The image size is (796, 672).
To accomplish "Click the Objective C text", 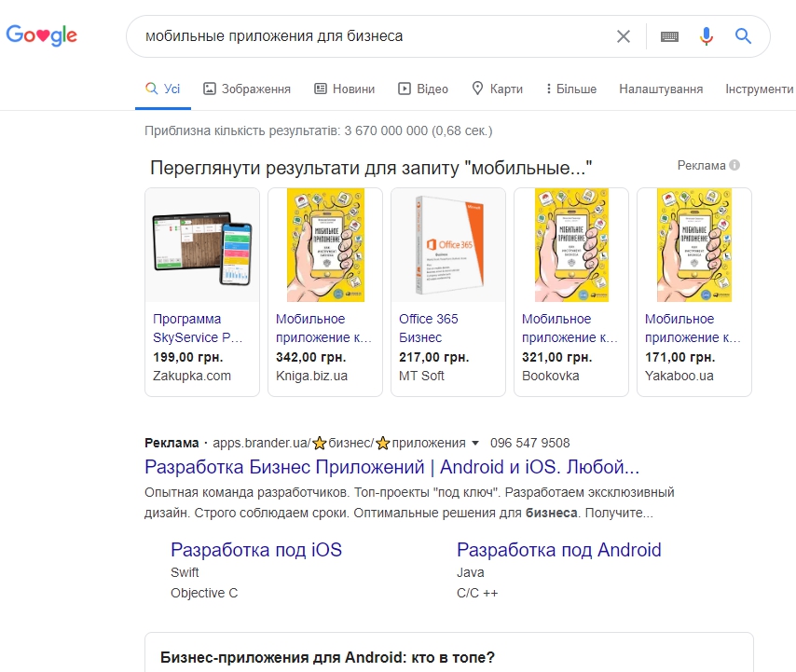I will (x=204, y=593).
